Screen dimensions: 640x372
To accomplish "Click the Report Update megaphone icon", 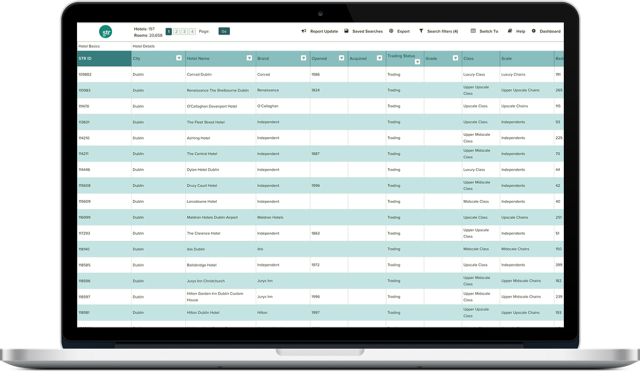I will (304, 31).
